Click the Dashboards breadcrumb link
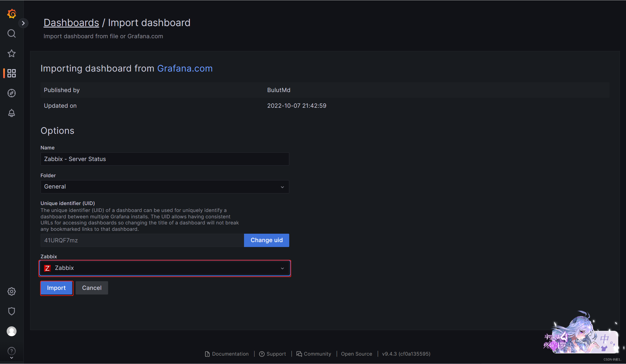This screenshot has height=364, width=626. tap(71, 23)
